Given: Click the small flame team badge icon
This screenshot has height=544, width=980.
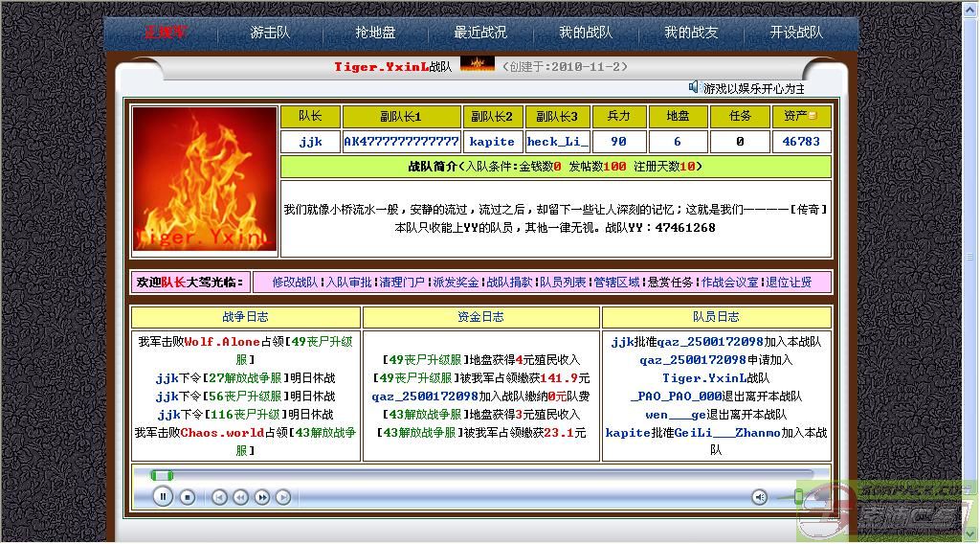Looking at the screenshot, I should click(477, 65).
